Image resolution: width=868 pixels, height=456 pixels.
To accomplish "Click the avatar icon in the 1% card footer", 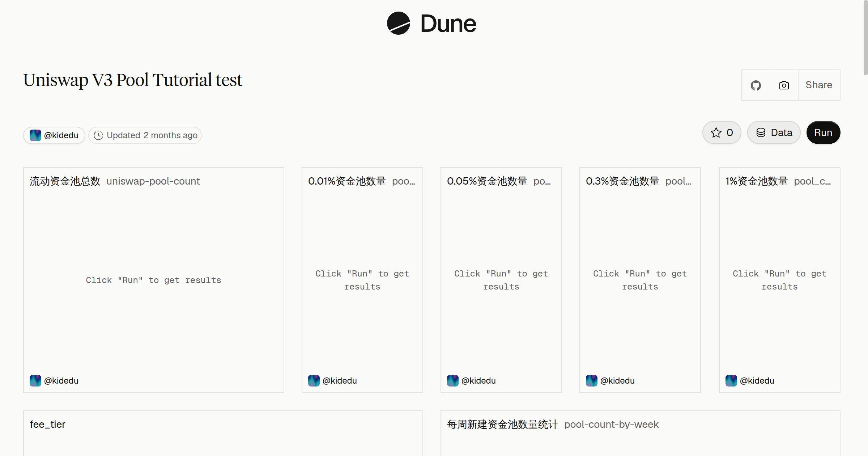I will coord(731,381).
